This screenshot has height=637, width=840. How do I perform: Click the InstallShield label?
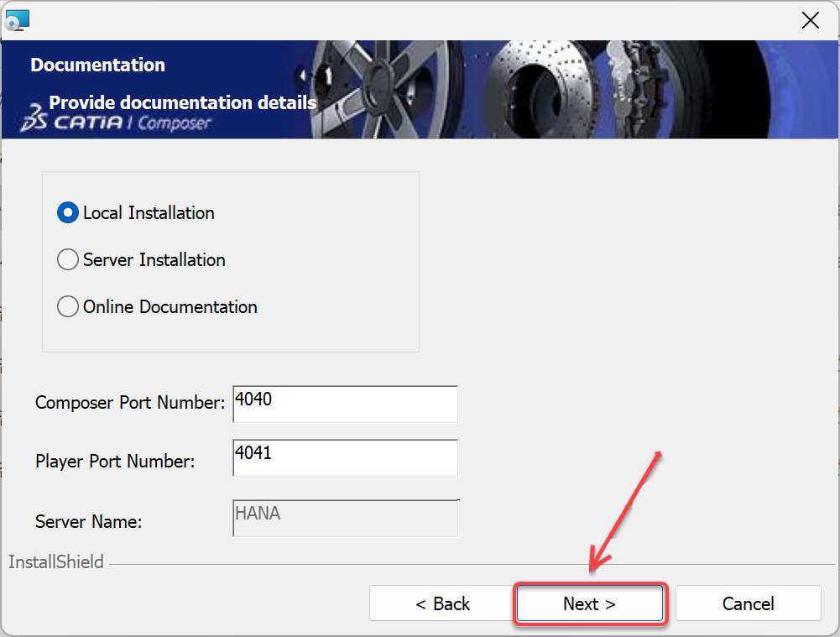[x=55, y=562]
